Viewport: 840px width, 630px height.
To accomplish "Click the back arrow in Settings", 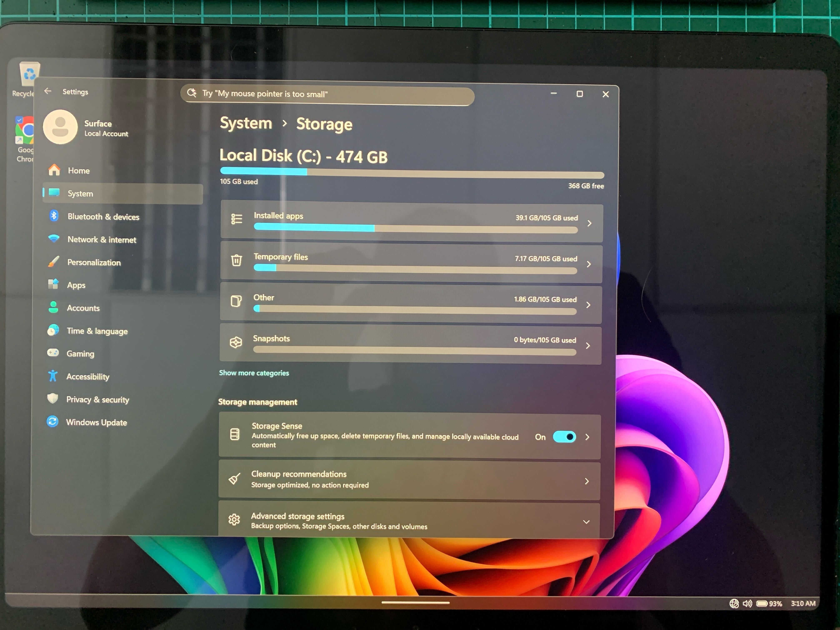I will 48,91.
